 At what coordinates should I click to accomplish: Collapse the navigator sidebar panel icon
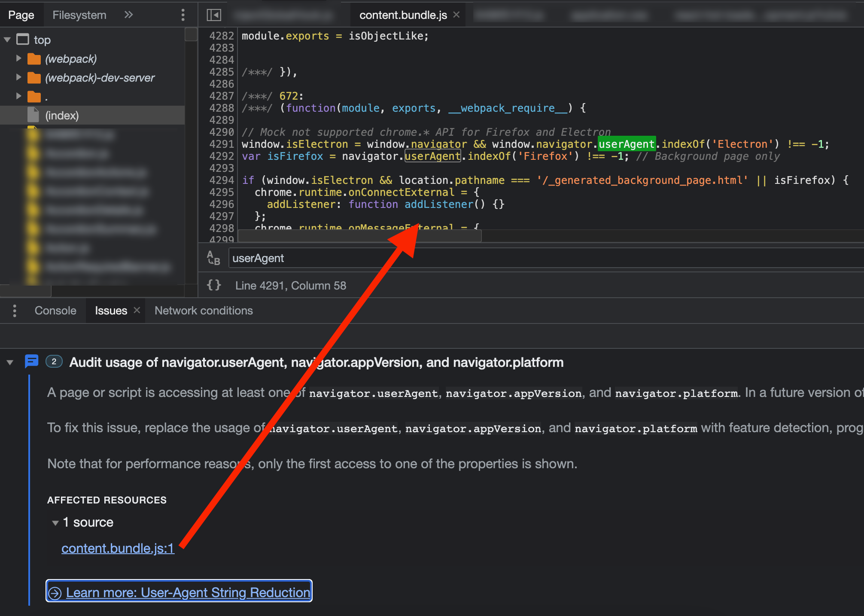pyautogui.click(x=213, y=14)
